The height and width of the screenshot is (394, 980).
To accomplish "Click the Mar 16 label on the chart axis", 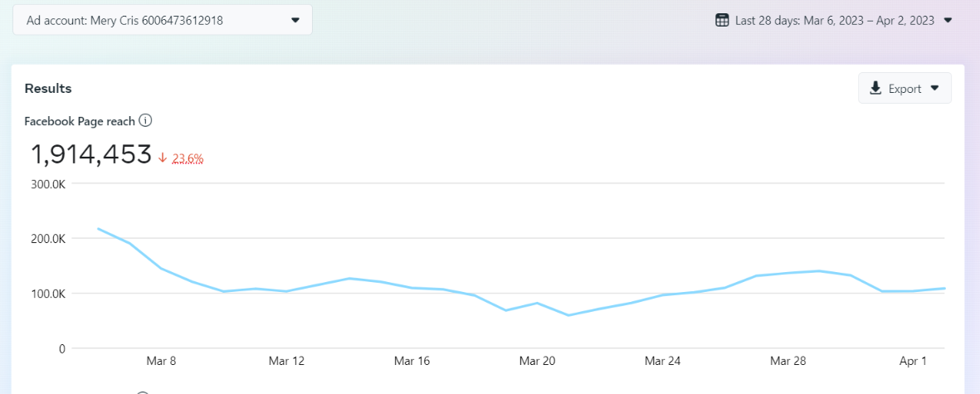I will (412, 361).
